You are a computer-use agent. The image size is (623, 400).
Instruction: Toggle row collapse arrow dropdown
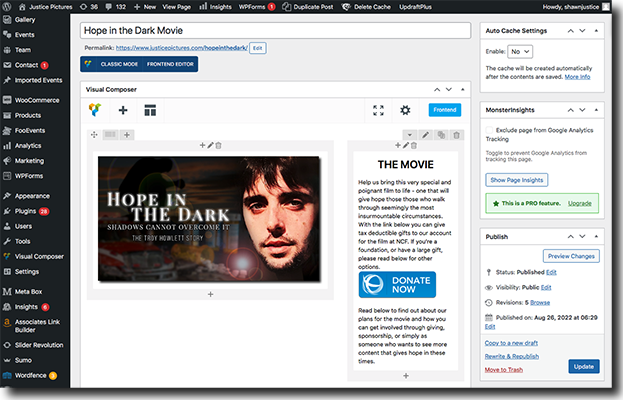(410, 135)
